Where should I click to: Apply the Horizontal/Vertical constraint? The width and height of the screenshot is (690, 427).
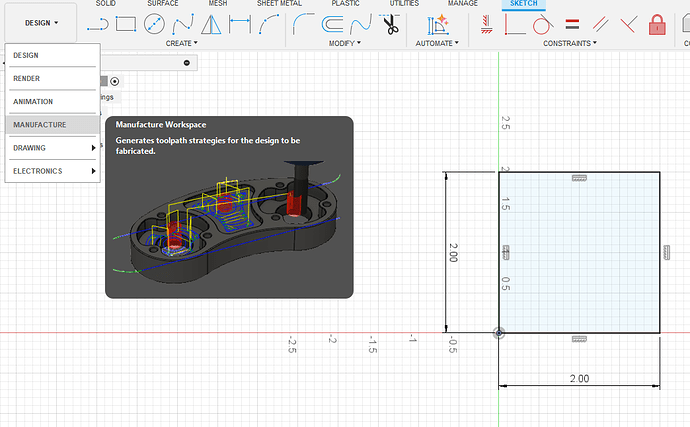click(x=486, y=24)
